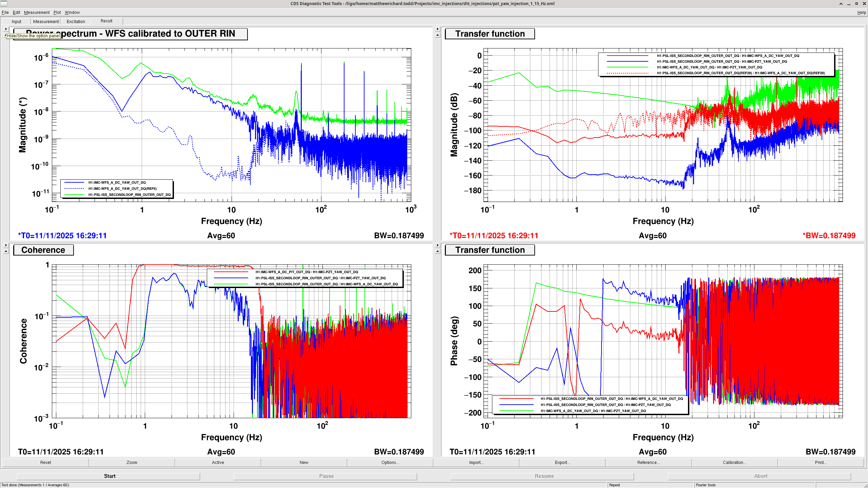Click up-arrow icon beside bottom Transfer function plot
Image resolution: width=868 pixels, height=488 pixels.
(x=437, y=251)
